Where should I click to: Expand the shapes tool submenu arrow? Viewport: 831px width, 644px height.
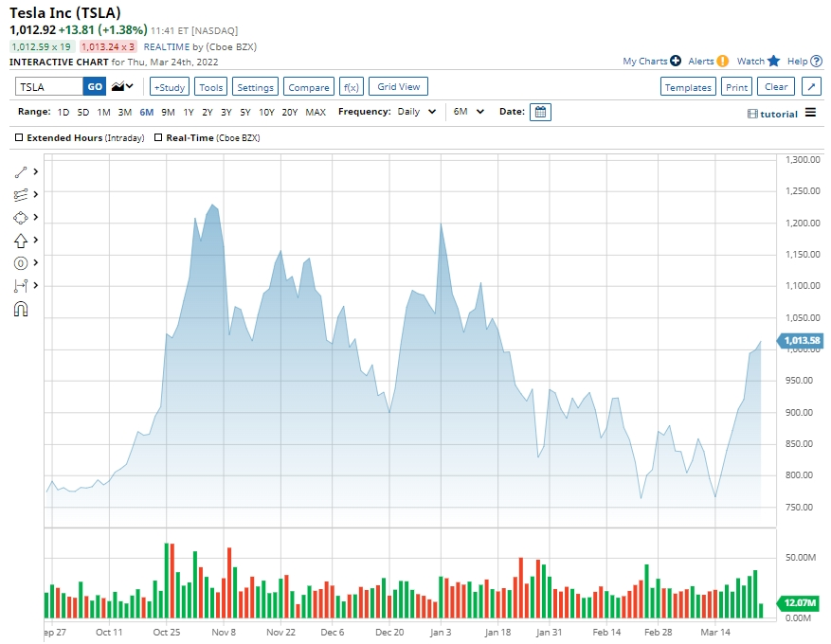pos(36,217)
